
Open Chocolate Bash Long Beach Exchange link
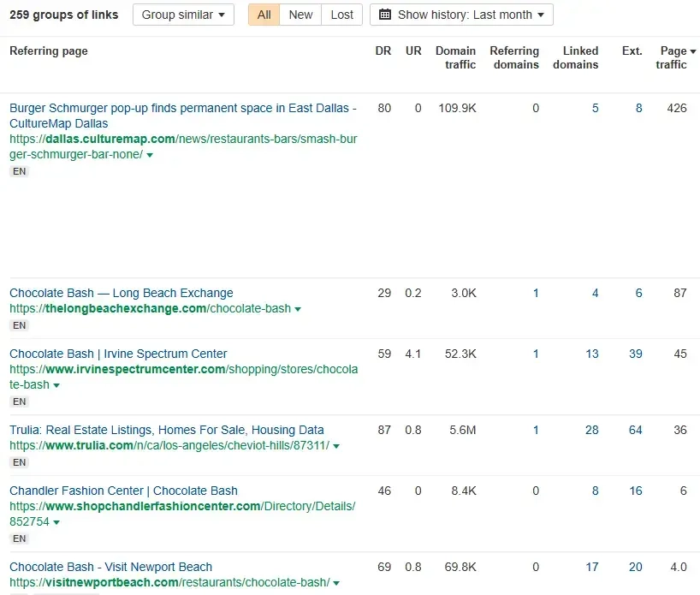point(121,293)
